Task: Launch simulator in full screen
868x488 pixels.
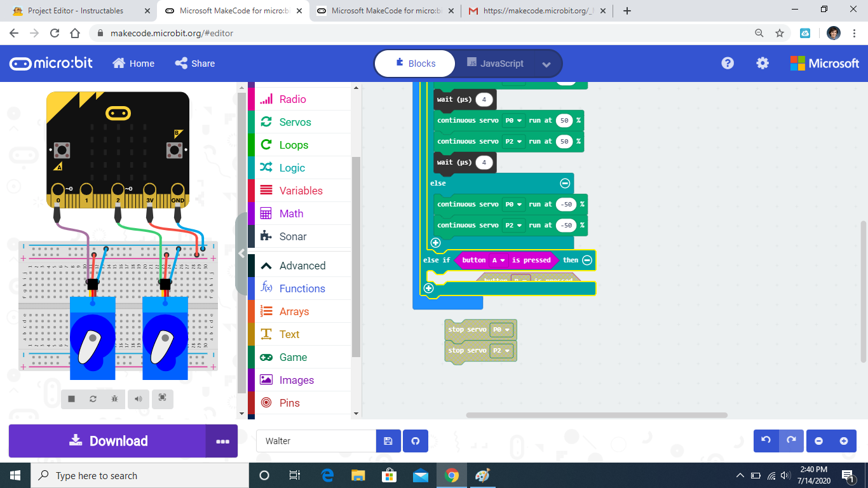Action: click(x=162, y=398)
